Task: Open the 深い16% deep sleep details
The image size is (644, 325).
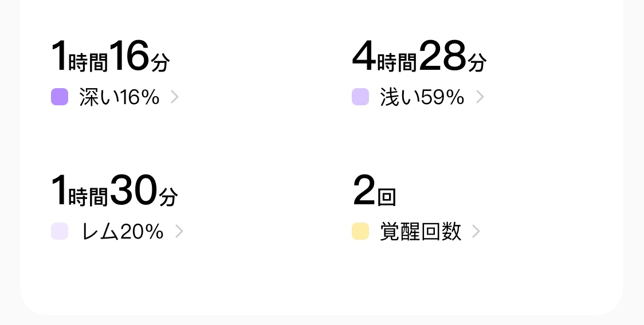Action: coord(119,97)
